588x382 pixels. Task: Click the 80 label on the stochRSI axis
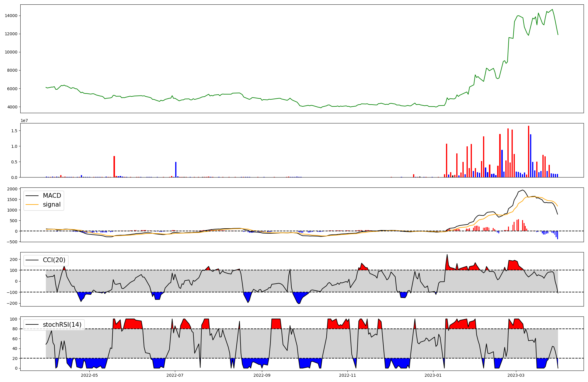click(x=15, y=329)
